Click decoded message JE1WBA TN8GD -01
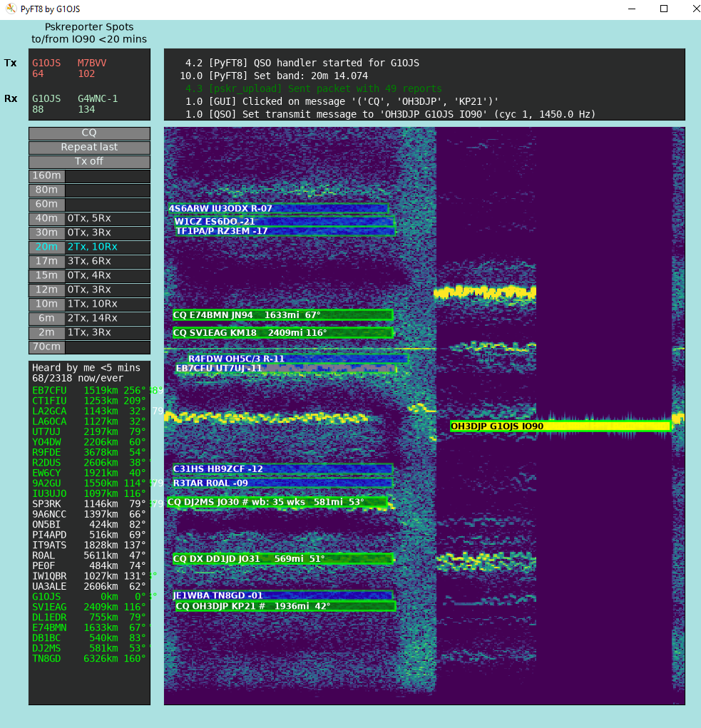The image size is (701, 728). 282,595
